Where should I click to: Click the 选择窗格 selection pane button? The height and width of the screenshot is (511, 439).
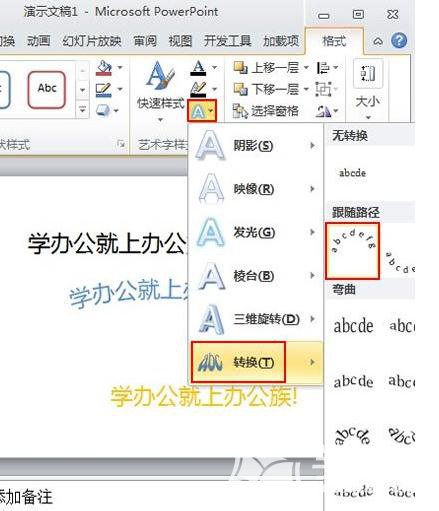coord(266,111)
